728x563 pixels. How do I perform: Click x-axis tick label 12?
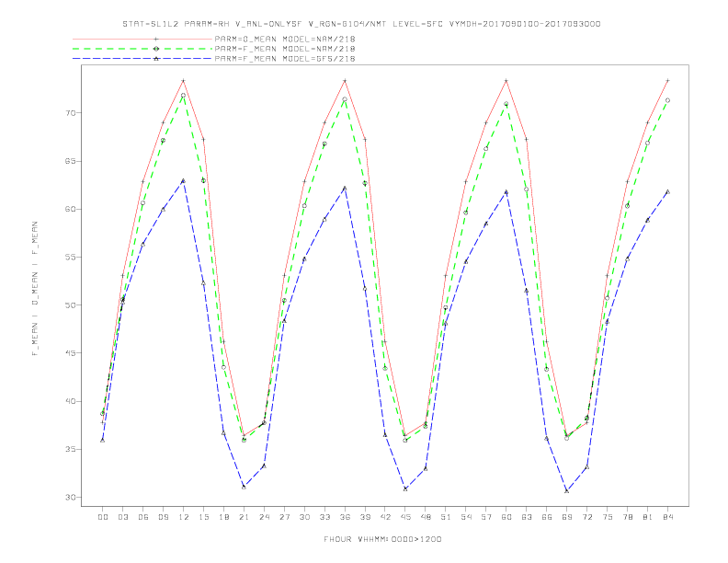pyautogui.click(x=184, y=517)
